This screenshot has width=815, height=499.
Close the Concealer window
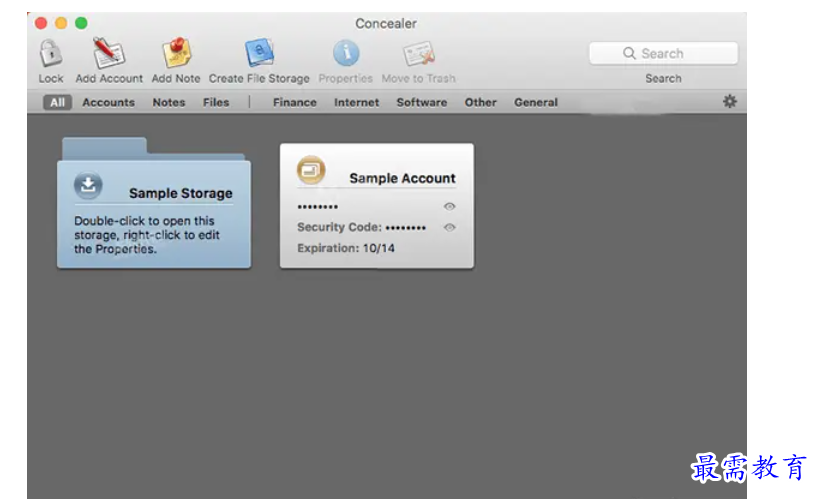click(x=41, y=23)
